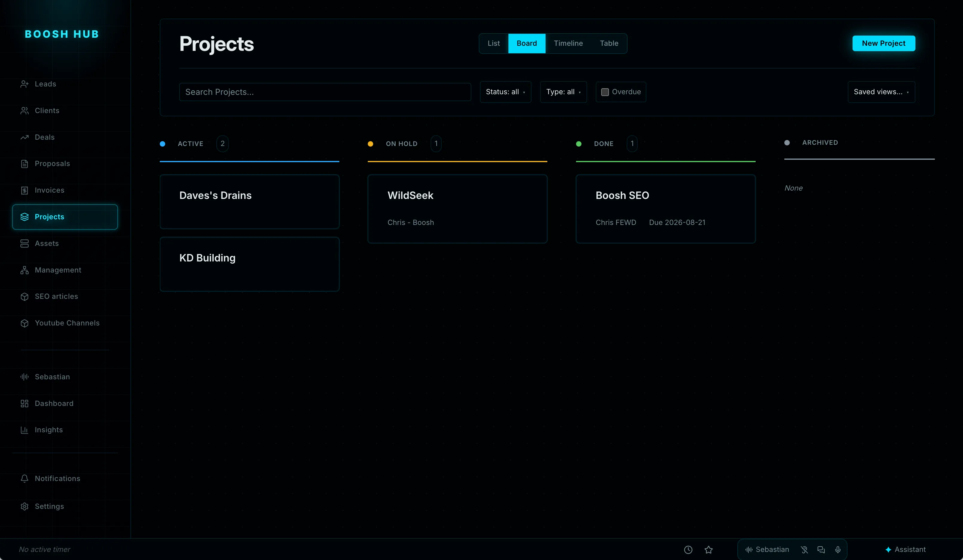
Task: Click the muted ear icon in bottom bar
Action: click(x=804, y=550)
